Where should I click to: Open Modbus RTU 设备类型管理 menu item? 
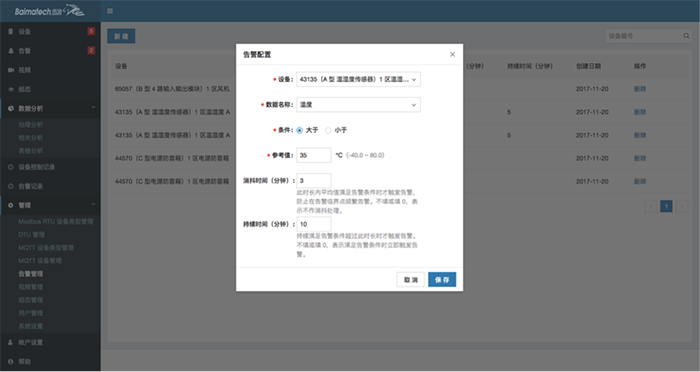click(x=56, y=222)
